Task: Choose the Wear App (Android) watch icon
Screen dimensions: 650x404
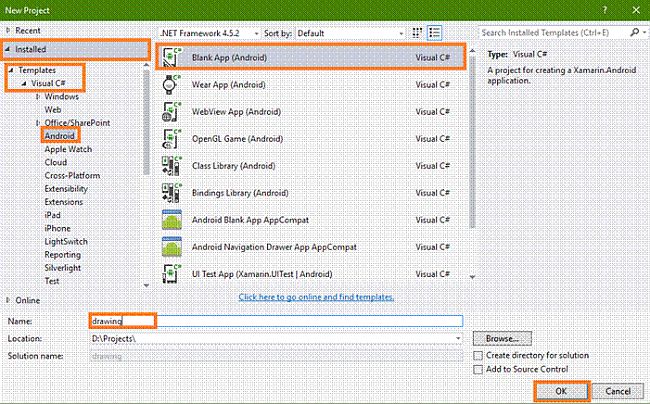Action: 172,85
